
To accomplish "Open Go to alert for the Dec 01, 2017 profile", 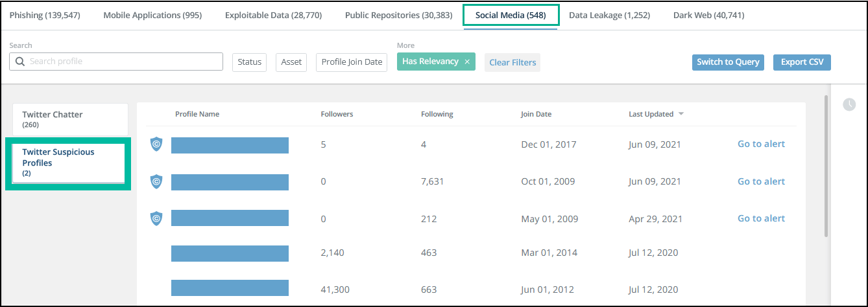I will point(761,144).
